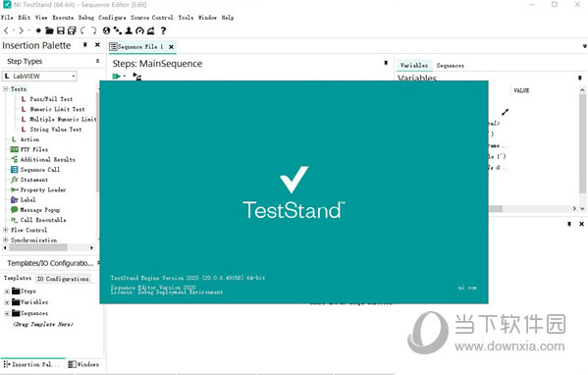The image size is (588, 375).
Task: Click the Variables pane vertical scrollbar
Action: pos(582,142)
